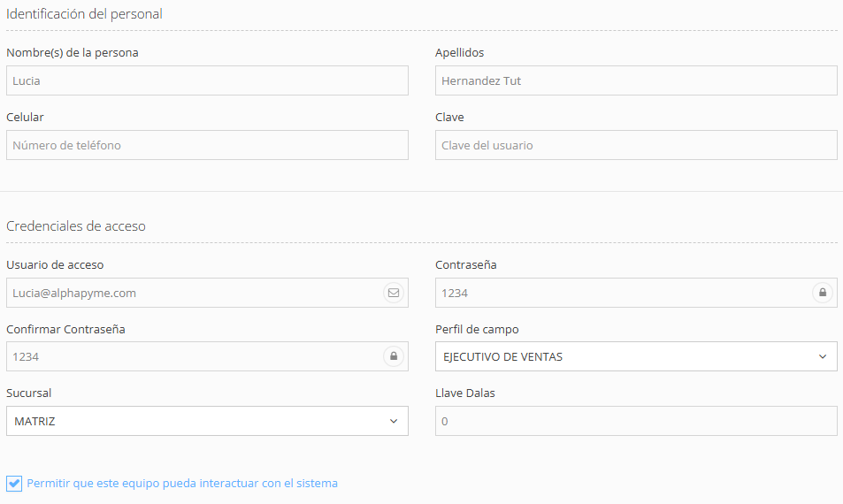Click chevron arrow of EJECUTIVO DE VENTAS
The width and height of the screenshot is (843, 504).
(x=823, y=357)
